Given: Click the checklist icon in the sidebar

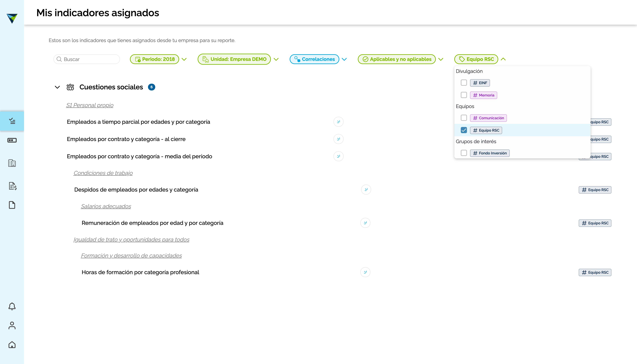Looking at the screenshot, I should [12, 121].
